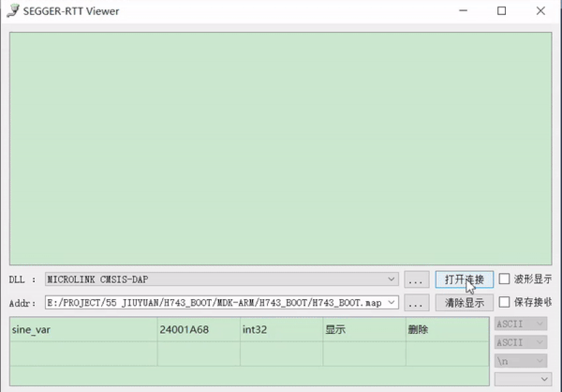Open the Addr map file browse '...' button
This screenshot has width=562, height=392.
416,302
